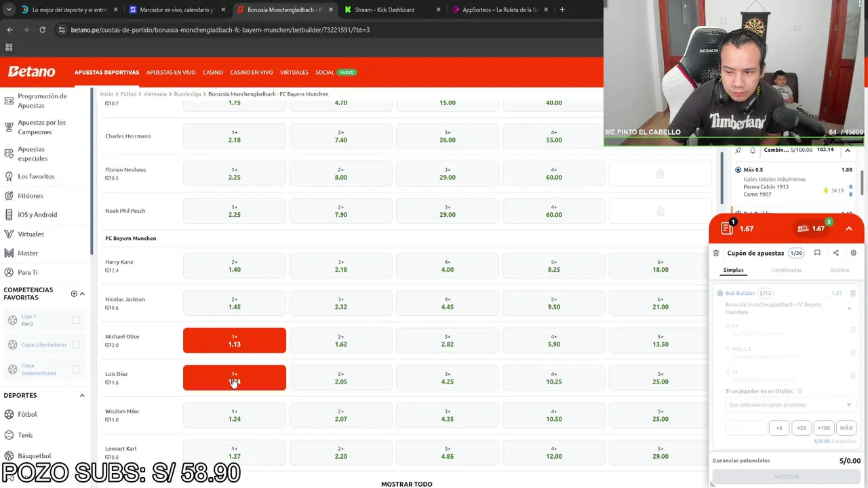Add +100 to the stake
The height and width of the screenshot is (488, 868).
(824, 428)
